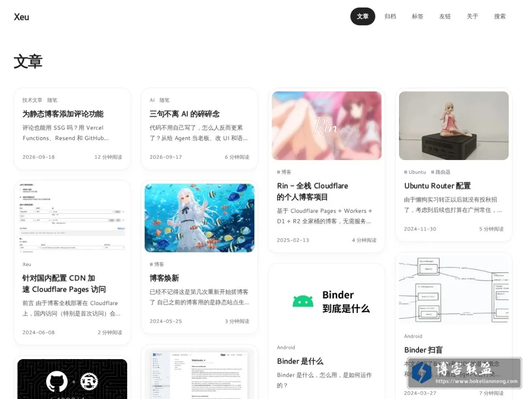Open article 博客焕新
This screenshot has width=532, height=399.
tap(164, 278)
